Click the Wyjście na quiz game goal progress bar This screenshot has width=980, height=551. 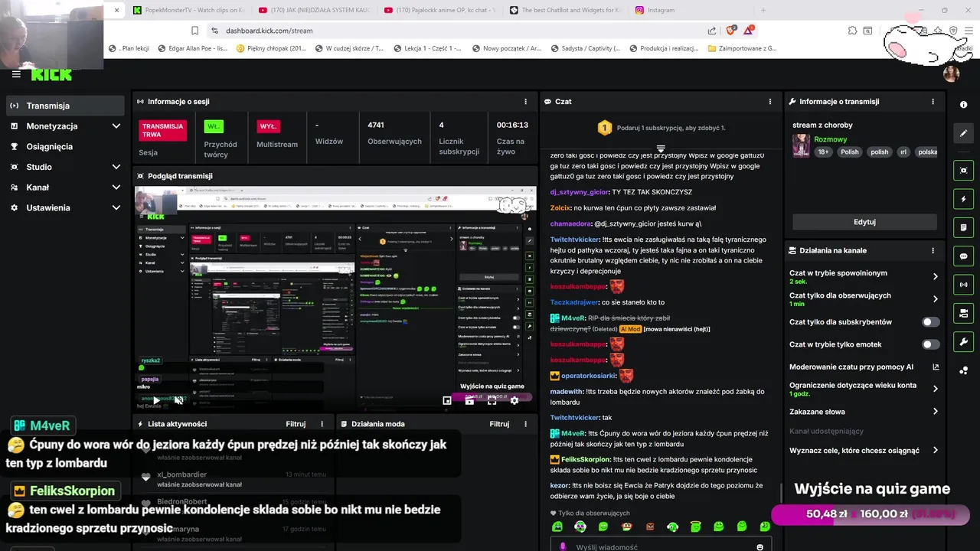(871, 514)
